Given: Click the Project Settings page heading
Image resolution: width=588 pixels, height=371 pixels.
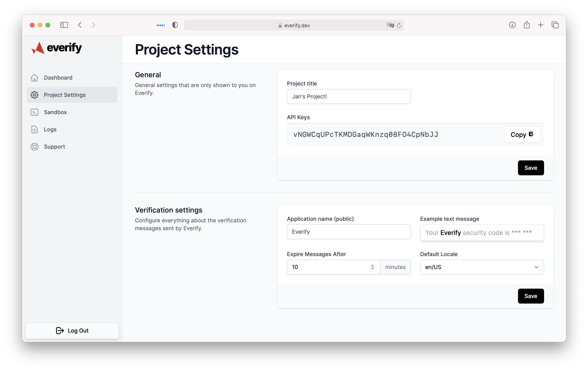Looking at the screenshot, I should point(187,50).
